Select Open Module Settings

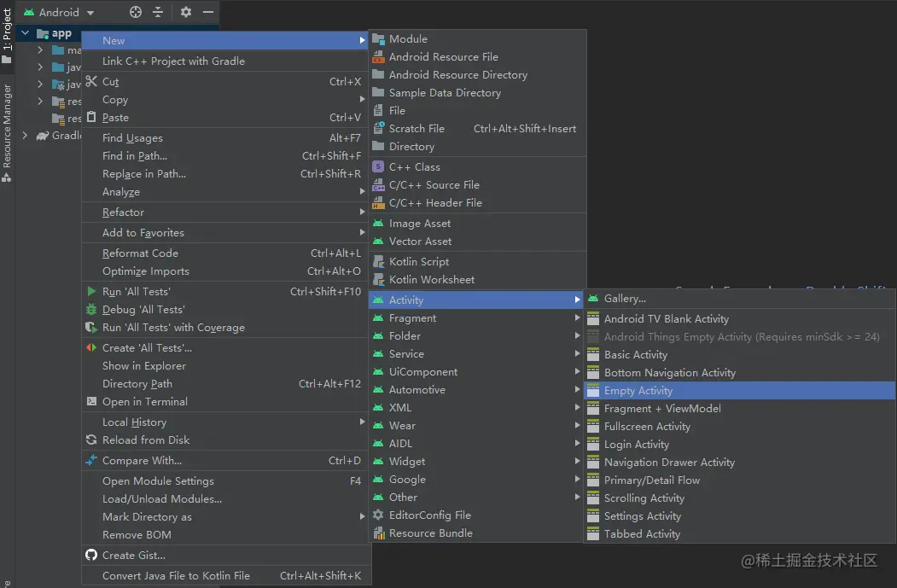tap(224, 481)
